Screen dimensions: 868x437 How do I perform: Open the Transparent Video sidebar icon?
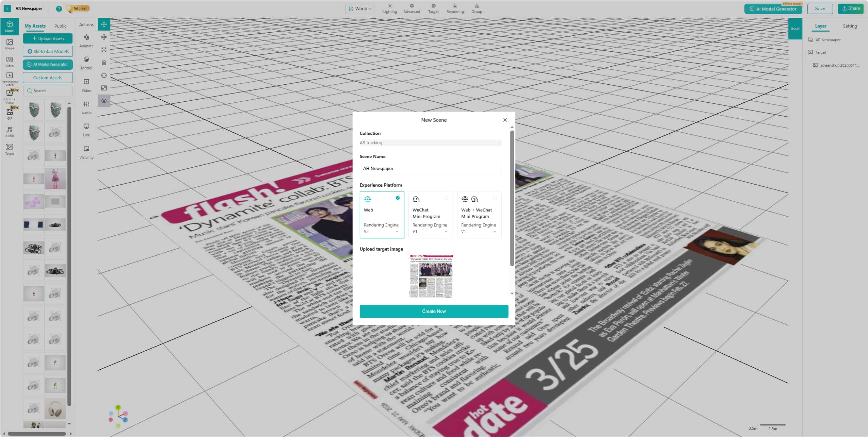click(10, 79)
